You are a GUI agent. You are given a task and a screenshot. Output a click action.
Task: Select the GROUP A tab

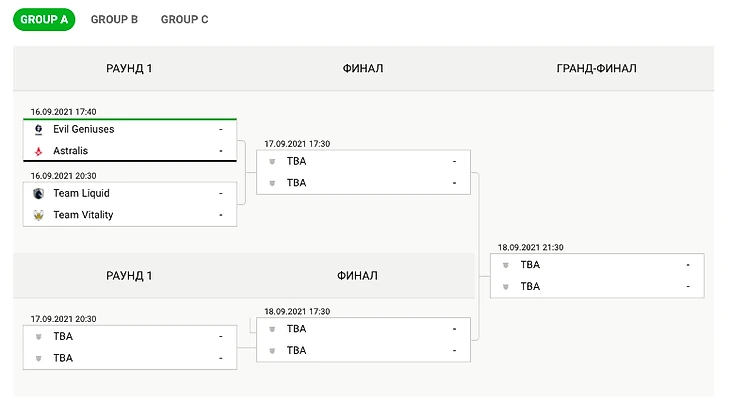click(x=43, y=19)
